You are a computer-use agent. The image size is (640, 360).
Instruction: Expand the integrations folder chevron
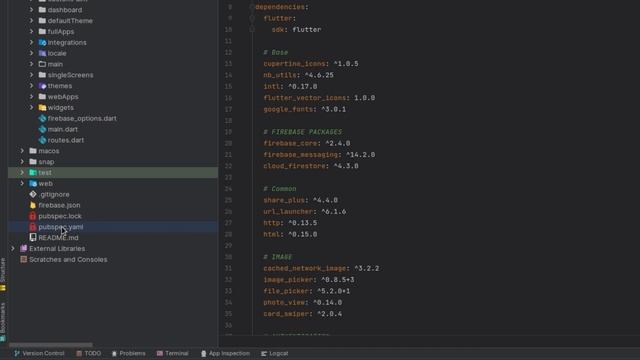coord(31,42)
